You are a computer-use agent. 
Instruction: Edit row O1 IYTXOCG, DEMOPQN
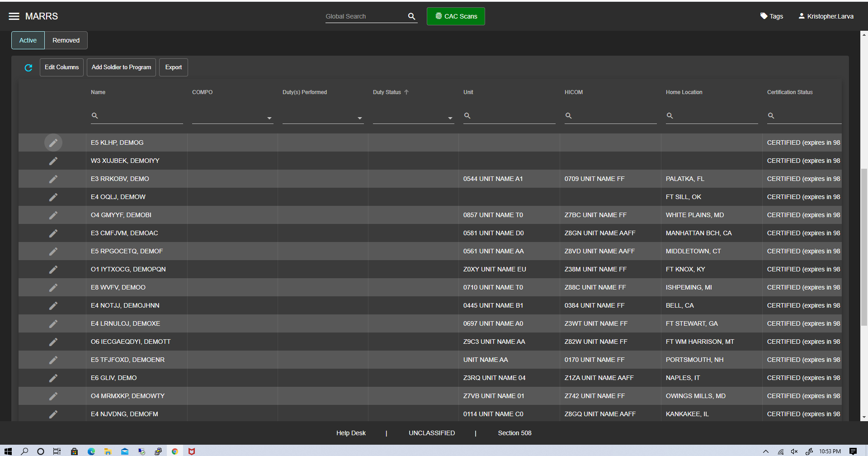click(x=53, y=269)
